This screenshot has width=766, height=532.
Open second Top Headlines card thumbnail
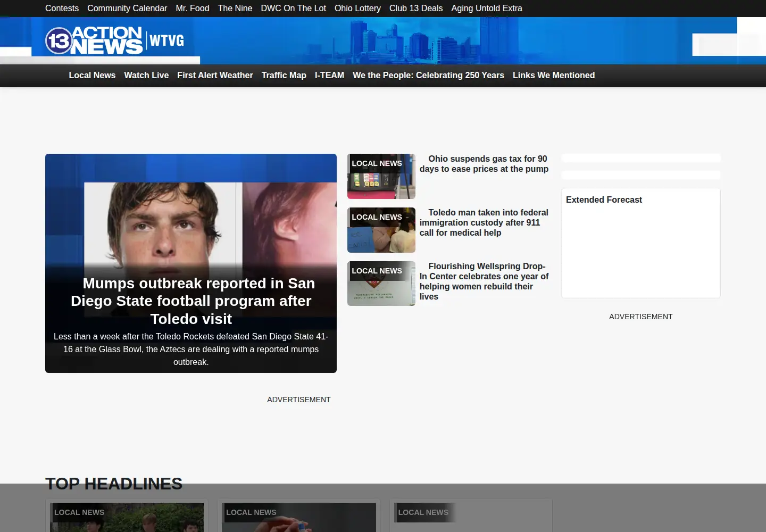(299, 517)
